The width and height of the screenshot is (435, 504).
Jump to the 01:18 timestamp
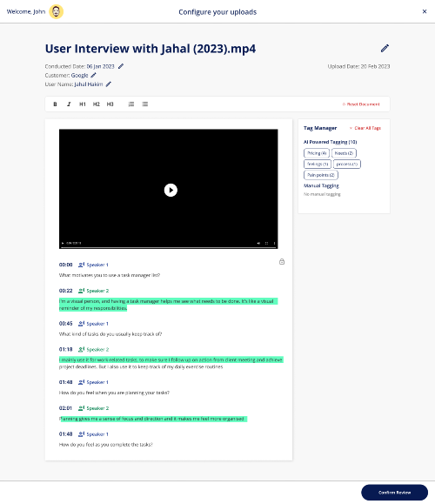[x=65, y=349]
